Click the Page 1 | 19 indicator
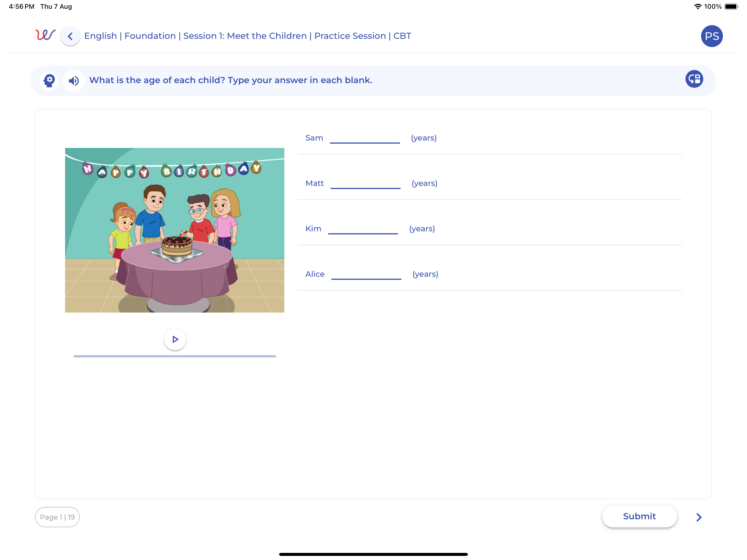747x560 pixels. tap(57, 517)
